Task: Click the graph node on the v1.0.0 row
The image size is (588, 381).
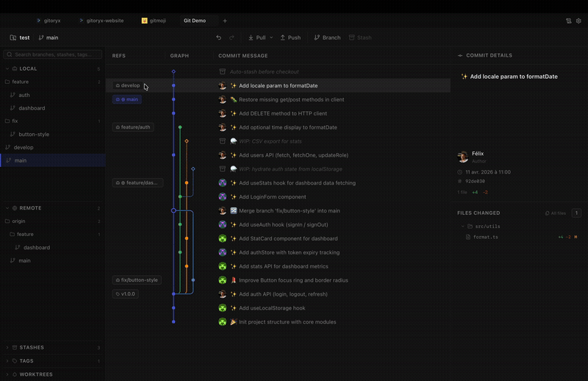Action: click(173, 294)
